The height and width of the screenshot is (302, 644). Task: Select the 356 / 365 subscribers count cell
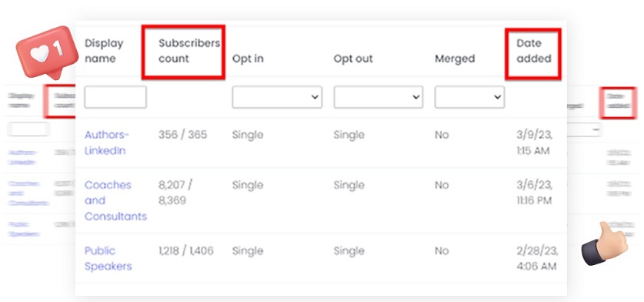(x=183, y=135)
